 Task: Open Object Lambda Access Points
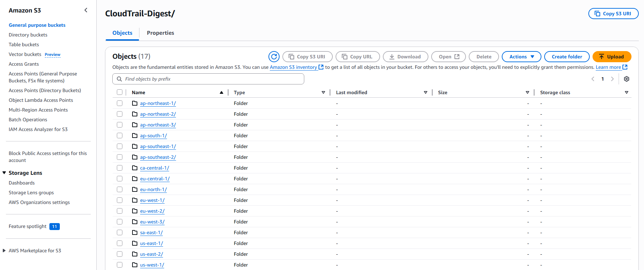coord(41,100)
